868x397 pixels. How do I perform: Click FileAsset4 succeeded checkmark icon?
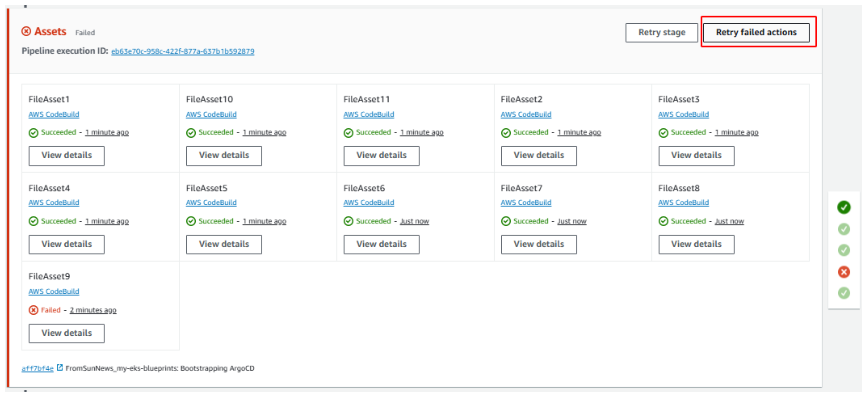33,221
